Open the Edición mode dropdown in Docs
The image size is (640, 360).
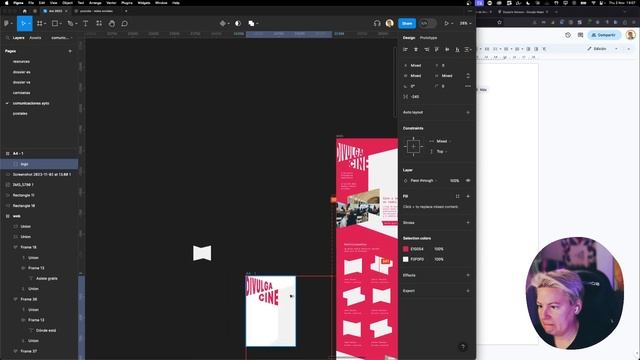[x=602, y=49]
